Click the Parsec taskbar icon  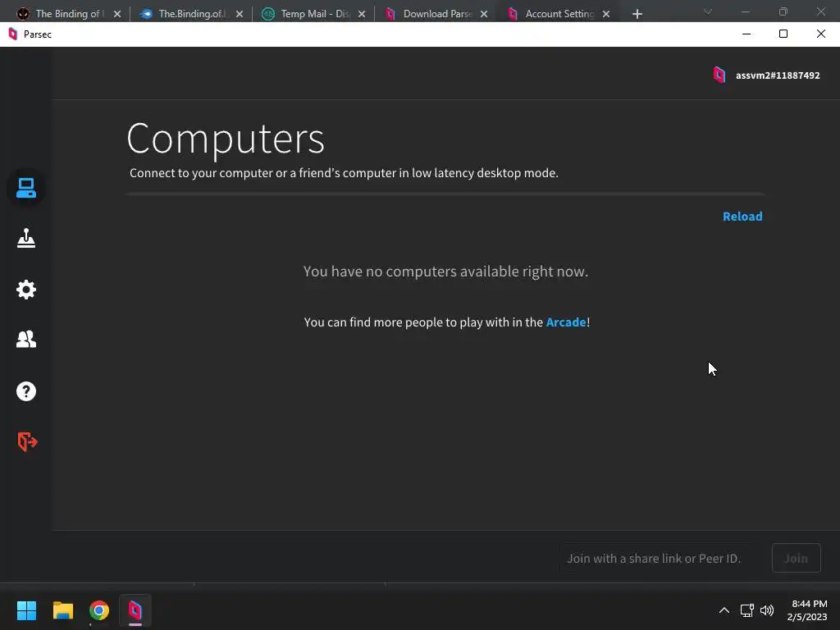[135, 610]
